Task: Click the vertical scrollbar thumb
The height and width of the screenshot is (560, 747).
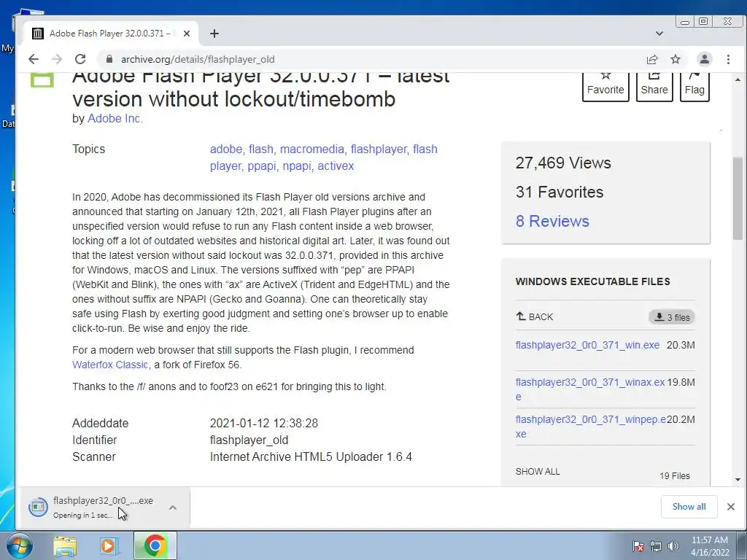Action: (x=738, y=198)
